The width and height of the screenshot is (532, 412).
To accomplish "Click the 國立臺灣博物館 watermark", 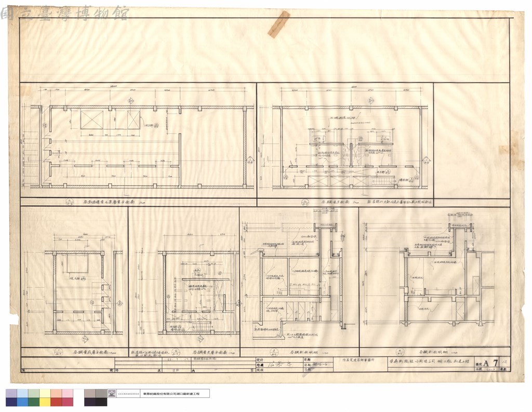I will 64,13.
